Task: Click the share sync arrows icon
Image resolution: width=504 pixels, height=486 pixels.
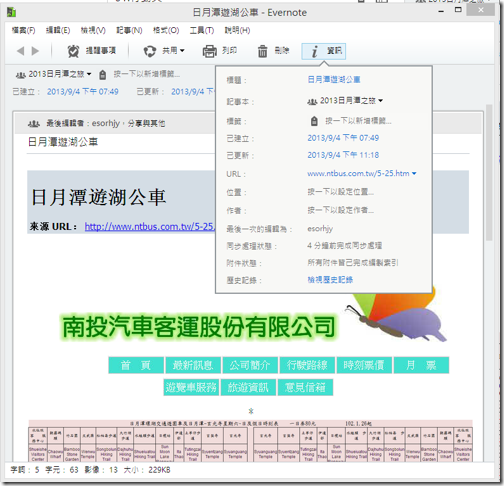Action: point(150,51)
